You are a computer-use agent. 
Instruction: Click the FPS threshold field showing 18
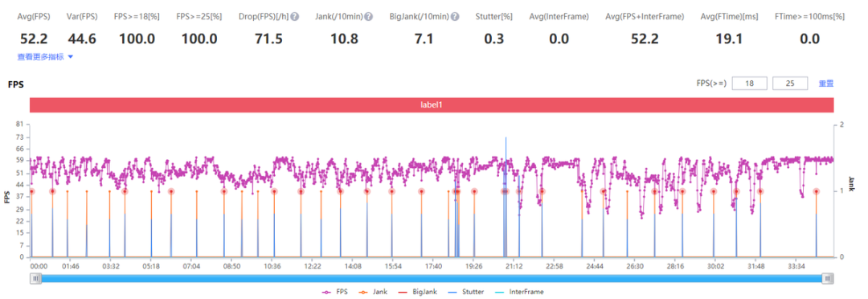pos(750,84)
